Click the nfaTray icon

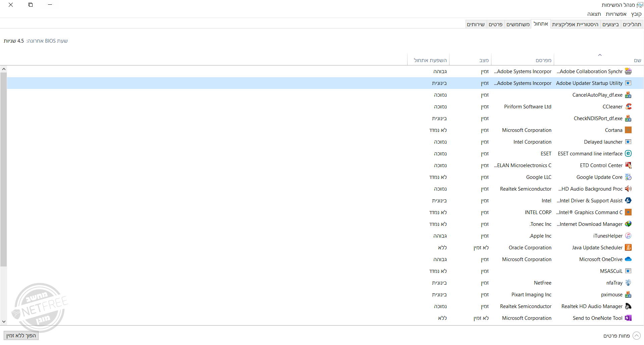pyautogui.click(x=628, y=283)
